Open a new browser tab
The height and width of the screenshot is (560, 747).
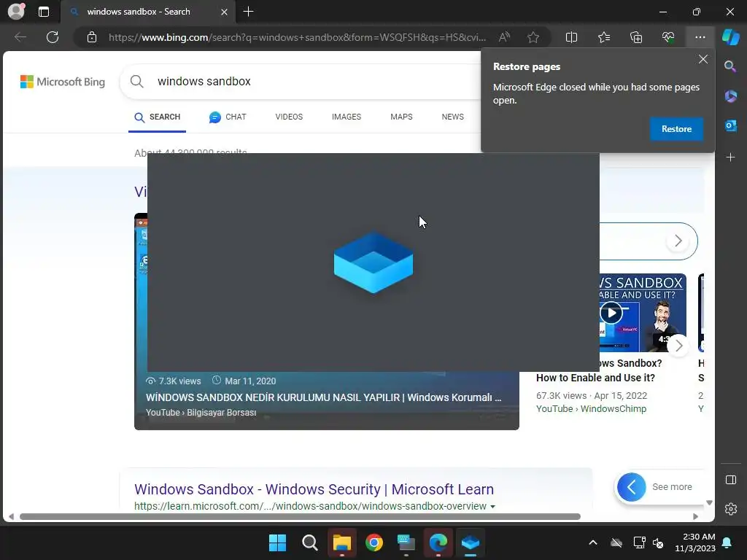(248, 12)
